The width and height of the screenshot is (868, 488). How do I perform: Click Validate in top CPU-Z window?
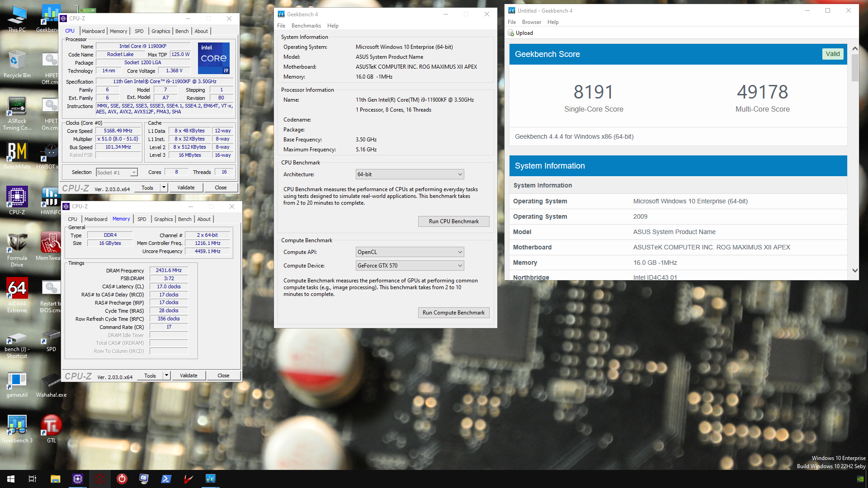pos(186,188)
